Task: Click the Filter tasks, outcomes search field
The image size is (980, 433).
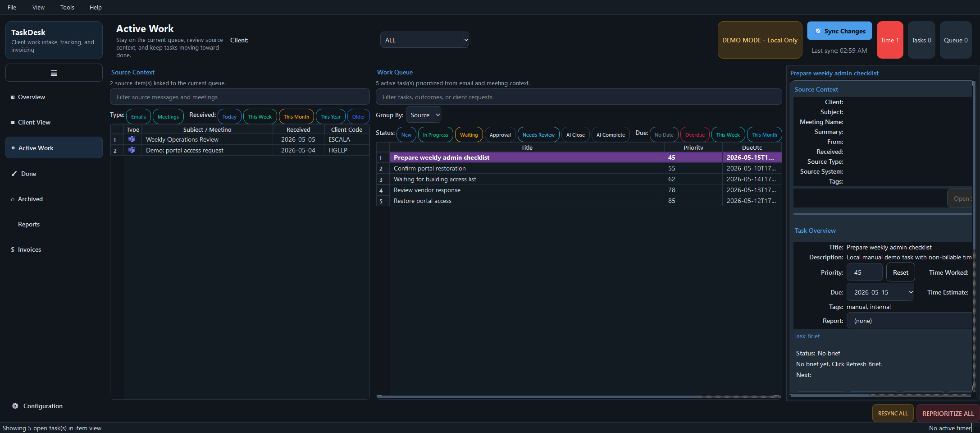Action: click(x=579, y=97)
